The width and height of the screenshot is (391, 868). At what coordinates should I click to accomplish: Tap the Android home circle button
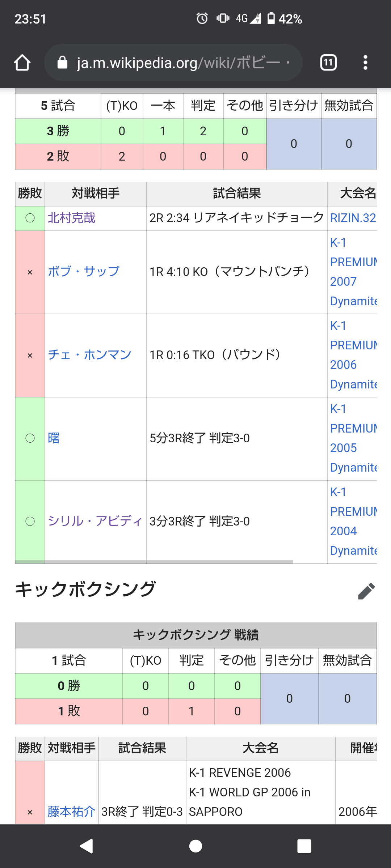click(195, 846)
